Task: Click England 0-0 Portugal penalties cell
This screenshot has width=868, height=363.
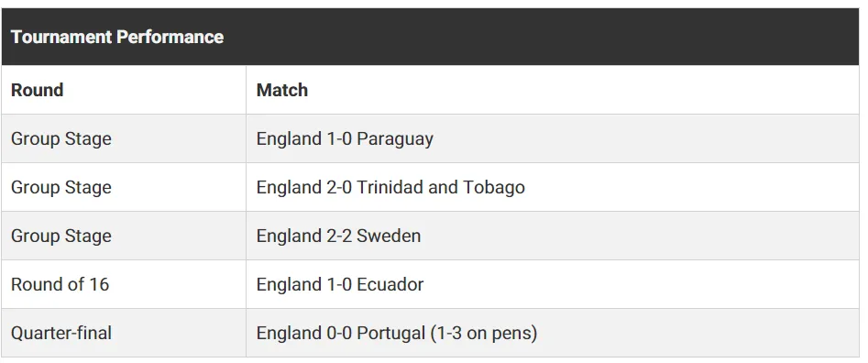Action: click(553, 333)
